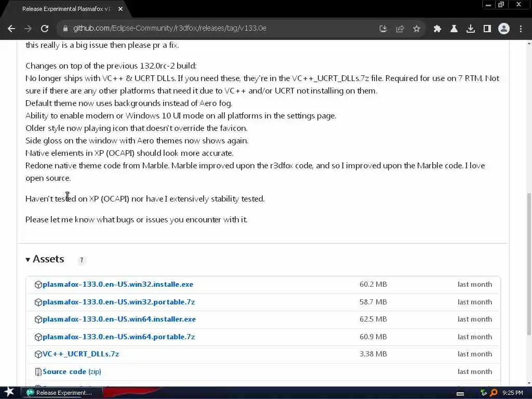Click the assets count badge 7

click(x=82, y=260)
